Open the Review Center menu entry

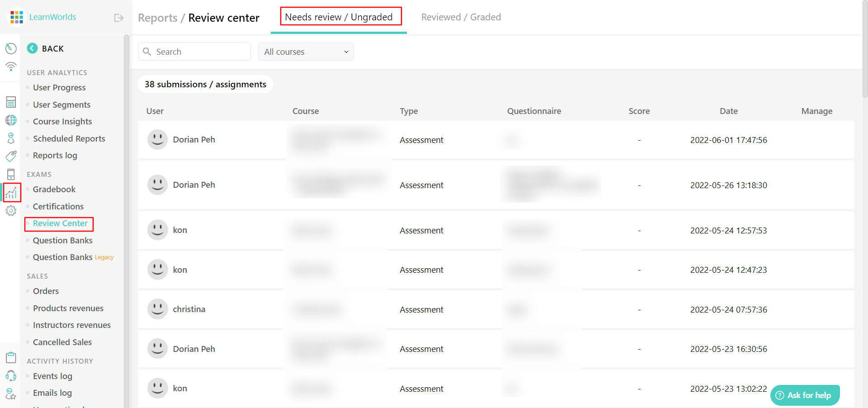click(60, 223)
